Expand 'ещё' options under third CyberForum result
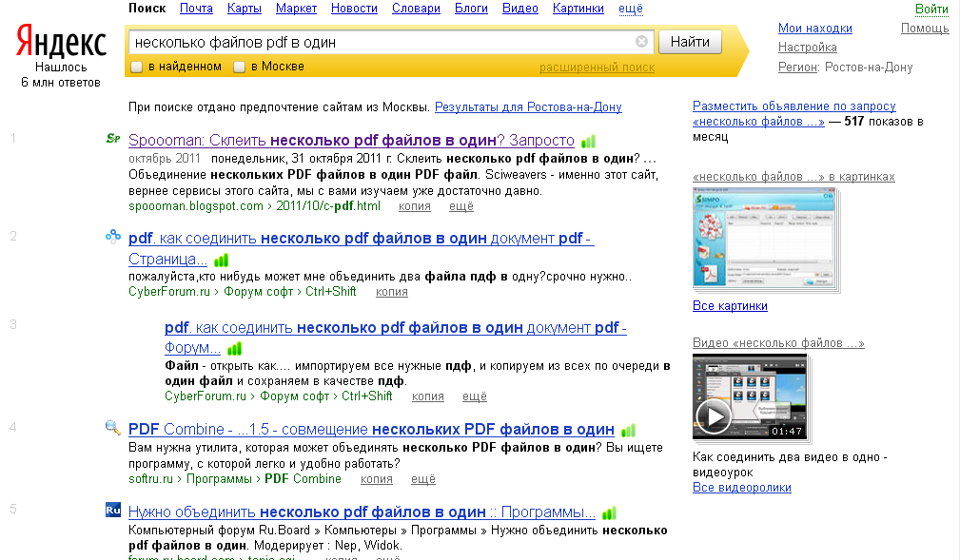Image resolution: width=960 pixels, height=560 pixels. 475,396
